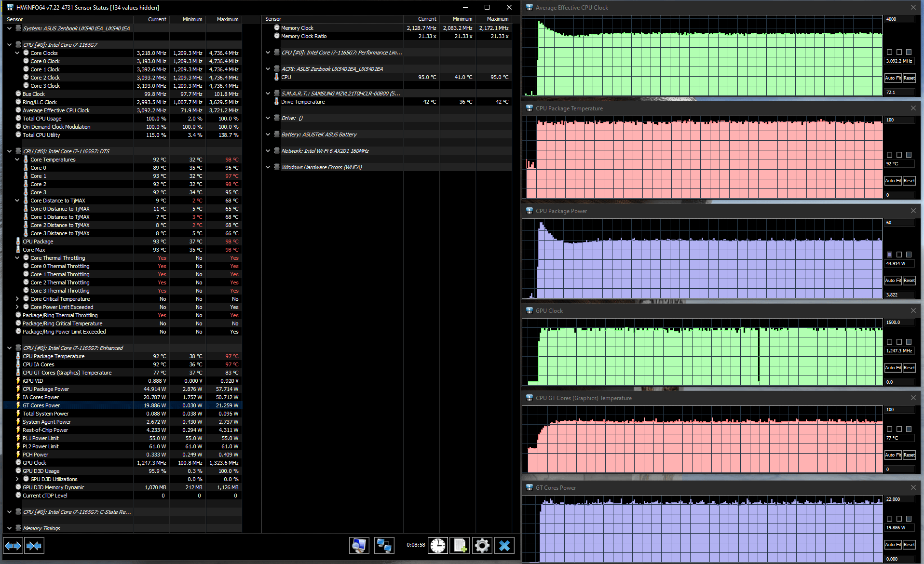This screenshot has height=564, width=924.
Task: Collapse the Core Clocks tree group
Action: pos(17,53)
